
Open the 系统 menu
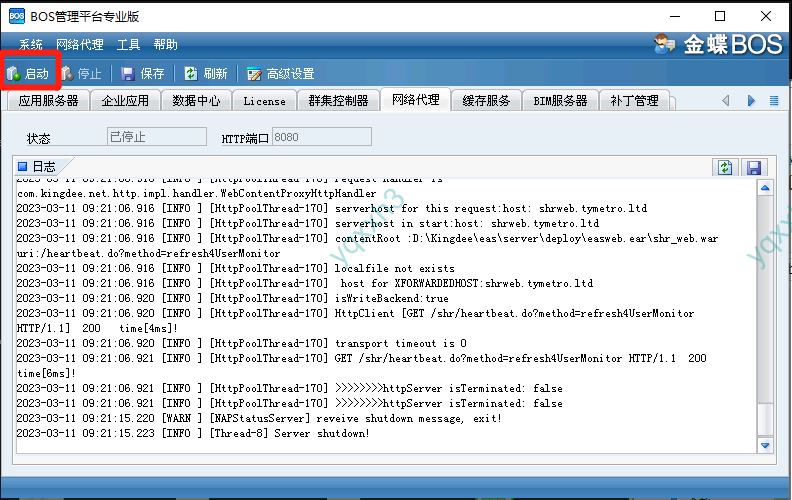(31, 44)
